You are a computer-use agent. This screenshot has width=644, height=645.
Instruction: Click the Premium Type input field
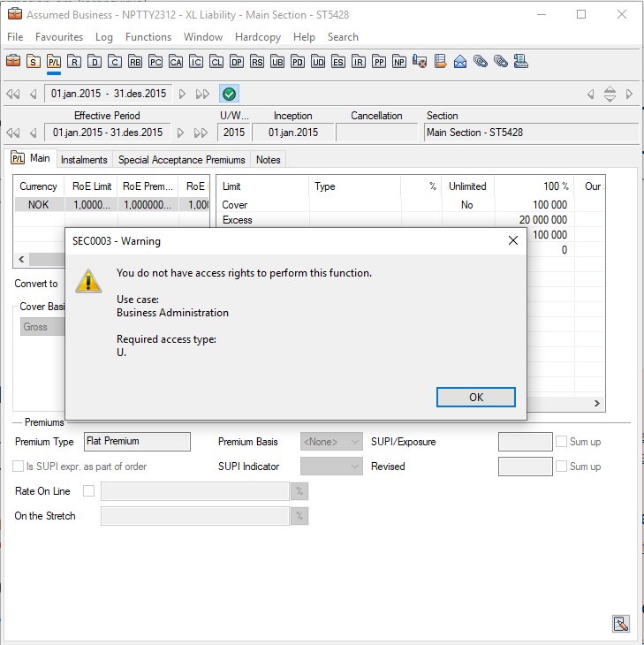(137, 442)
